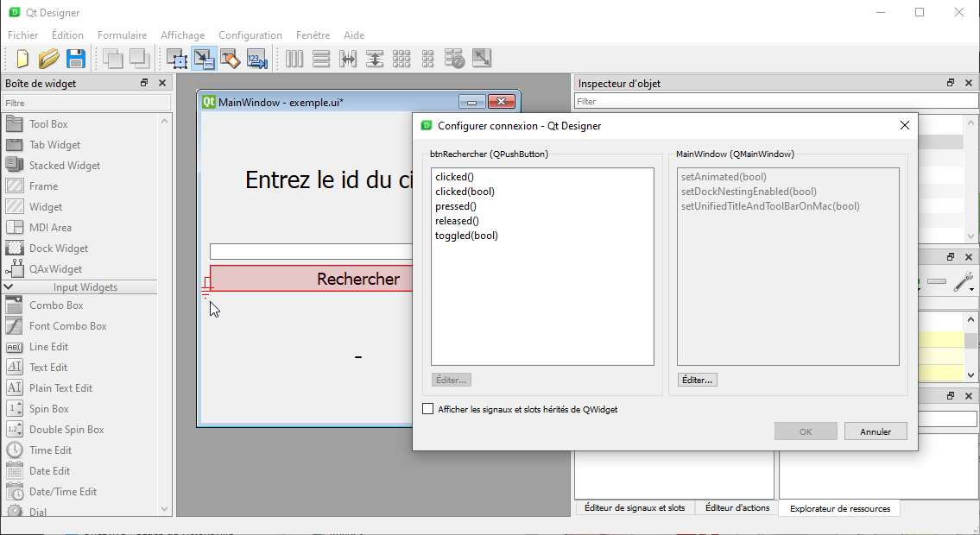
Task: Click the widget box Filtre field
Action: click(86, 103)
